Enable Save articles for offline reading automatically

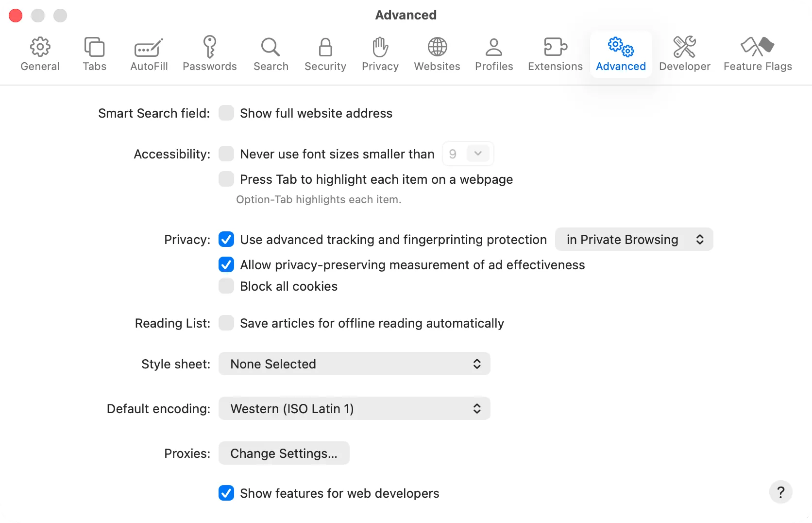click(x=226, y=323)
